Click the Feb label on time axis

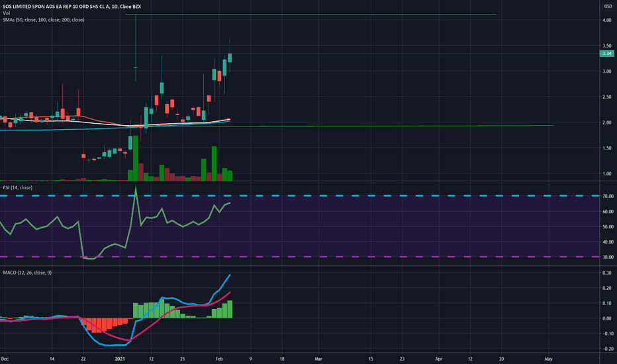219,359
